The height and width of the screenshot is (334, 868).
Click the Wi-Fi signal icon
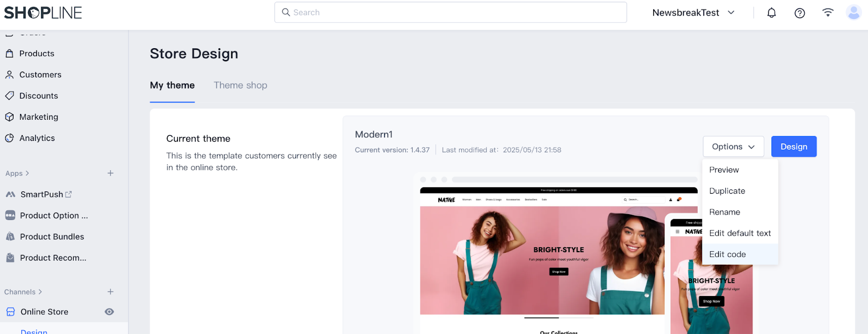point(828,12)
